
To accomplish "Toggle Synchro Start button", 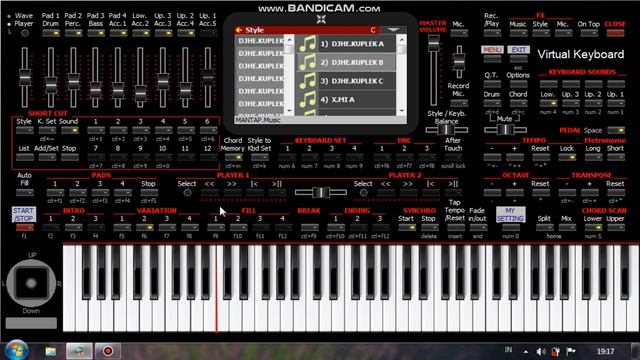I will tap(407, 227).
